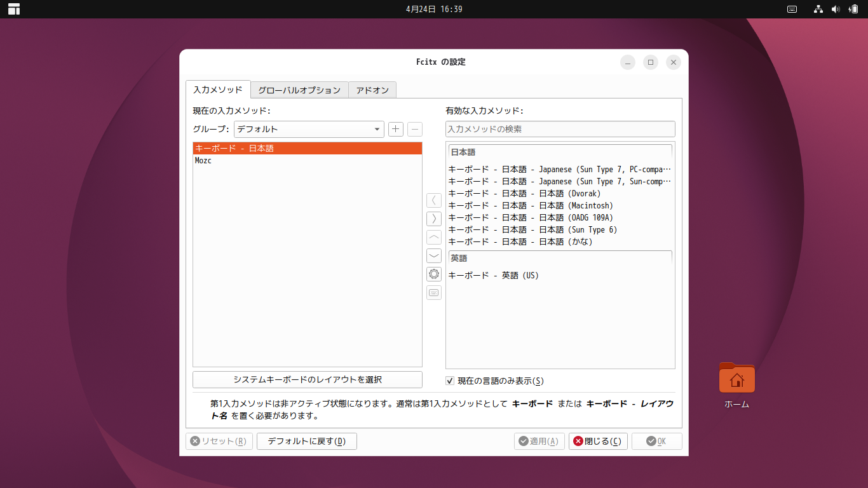This screenshot has width=868, height=488.
Task: Select キーボード - 日本語 in current list
Action: 308,148
